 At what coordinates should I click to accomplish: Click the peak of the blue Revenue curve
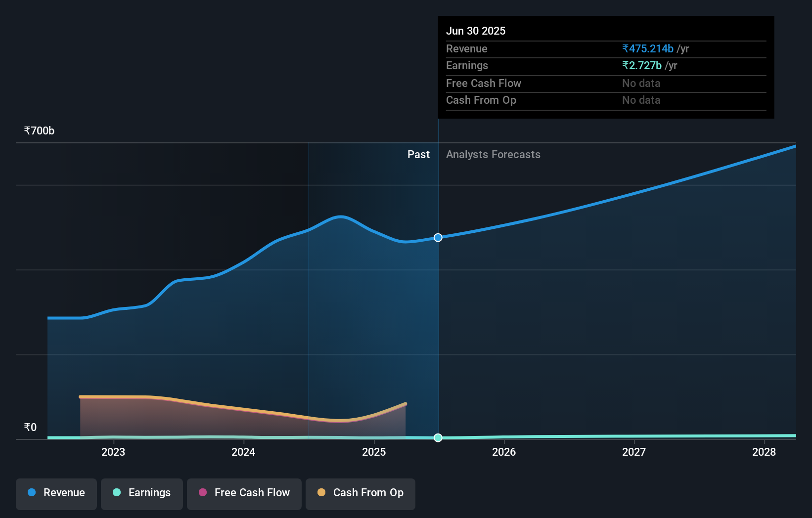click(340, 216)
